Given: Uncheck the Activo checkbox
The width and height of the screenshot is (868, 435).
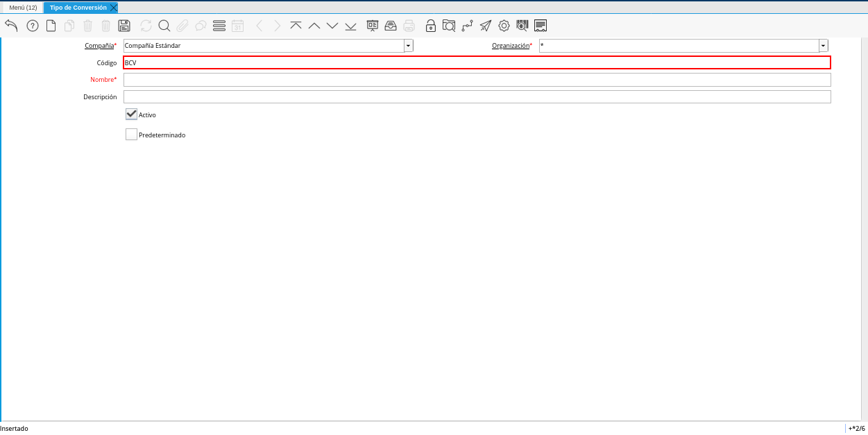Looking at the screenshot, I should (x=131, y=114).
